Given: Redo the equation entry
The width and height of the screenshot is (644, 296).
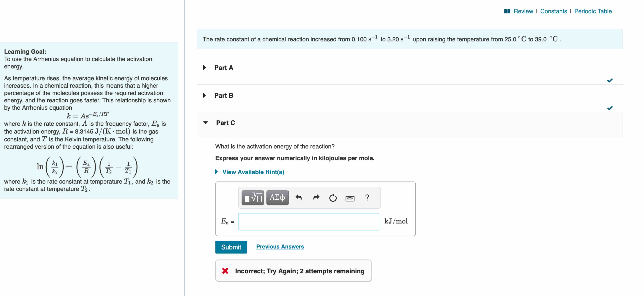Looking at the screenshot, I should point(316,198).
